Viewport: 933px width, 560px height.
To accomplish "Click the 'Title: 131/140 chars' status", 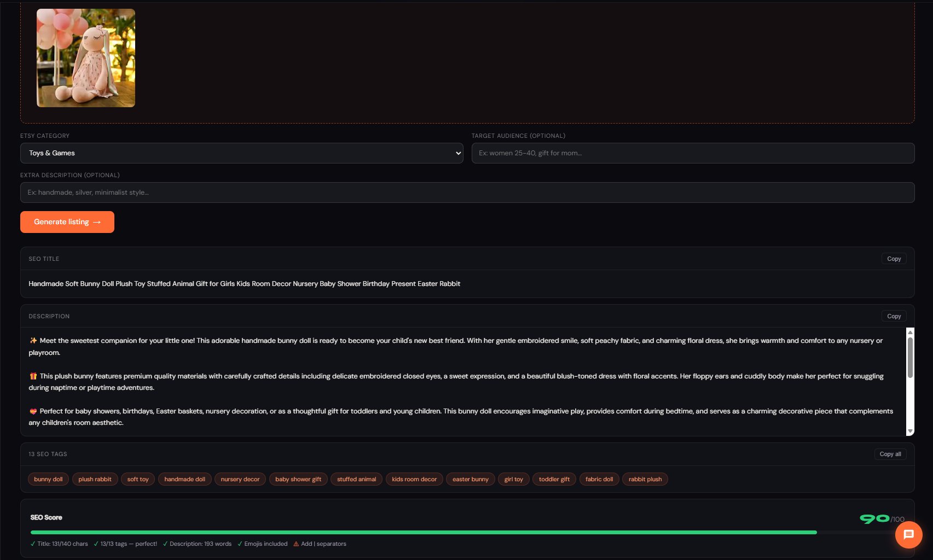I will point(59,544).
